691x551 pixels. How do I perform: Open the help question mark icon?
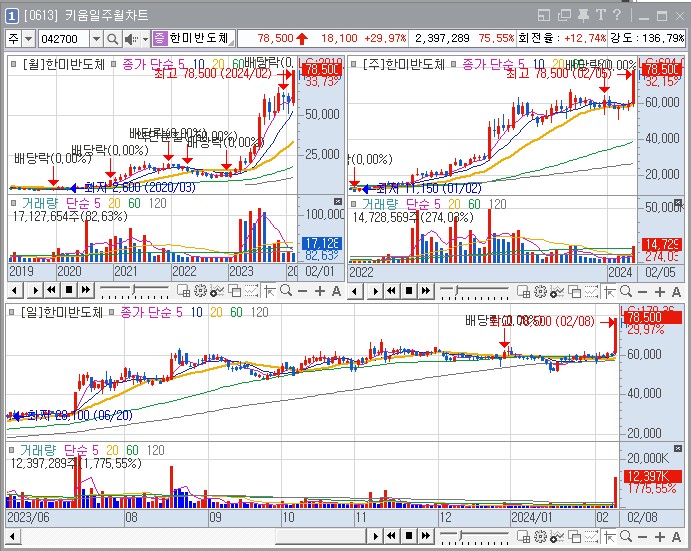617,15
